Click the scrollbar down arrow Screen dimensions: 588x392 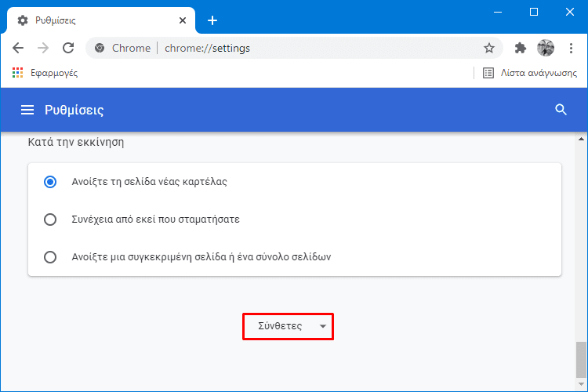pyautogui.click(x=581, y=384)
